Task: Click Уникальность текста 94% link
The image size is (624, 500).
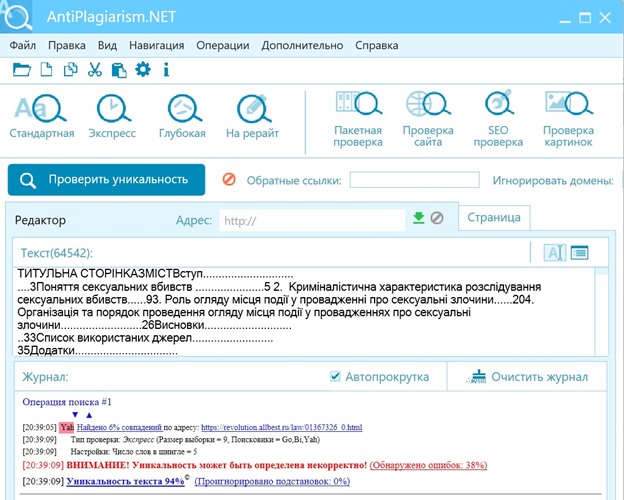Action: pos(125,481)
